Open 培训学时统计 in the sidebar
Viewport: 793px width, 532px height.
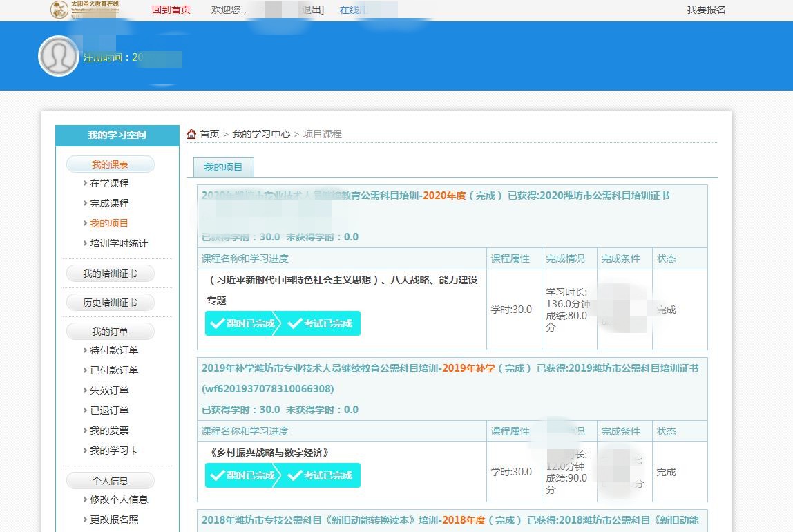point(119,243)
